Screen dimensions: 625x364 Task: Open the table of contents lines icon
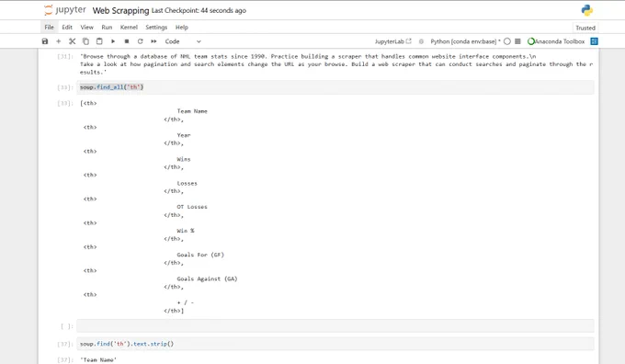tap(517, 41)
